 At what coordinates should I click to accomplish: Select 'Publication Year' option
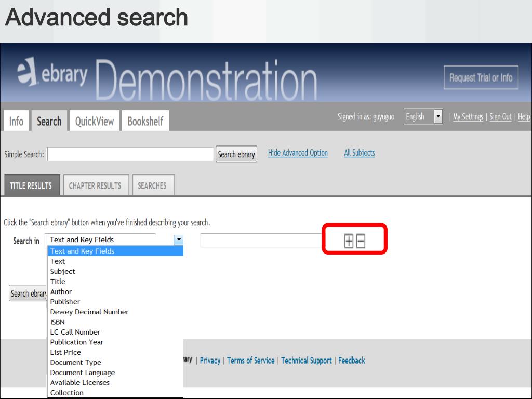tap(115, 342)
